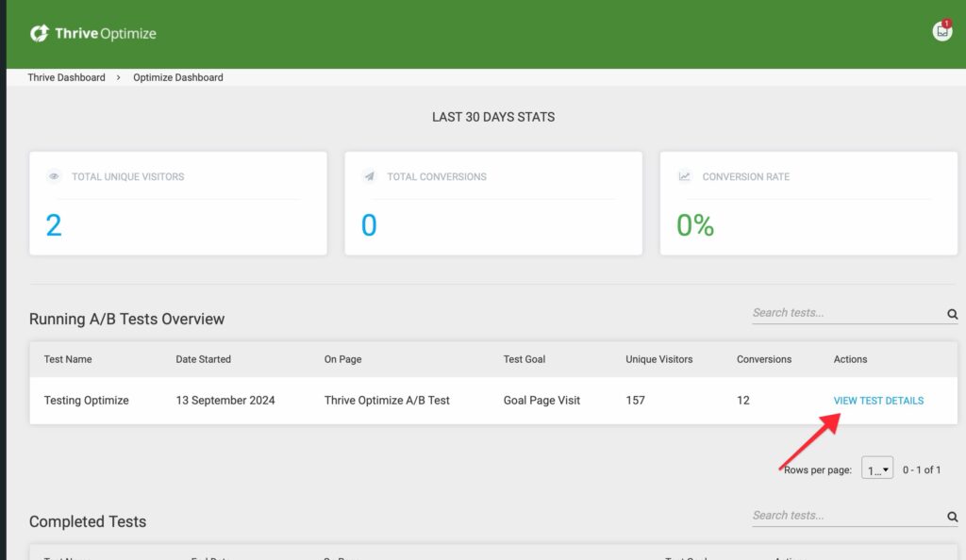
Task: Click the Thrive Optimize A/B Test page name
Action: tap(387, 401)
